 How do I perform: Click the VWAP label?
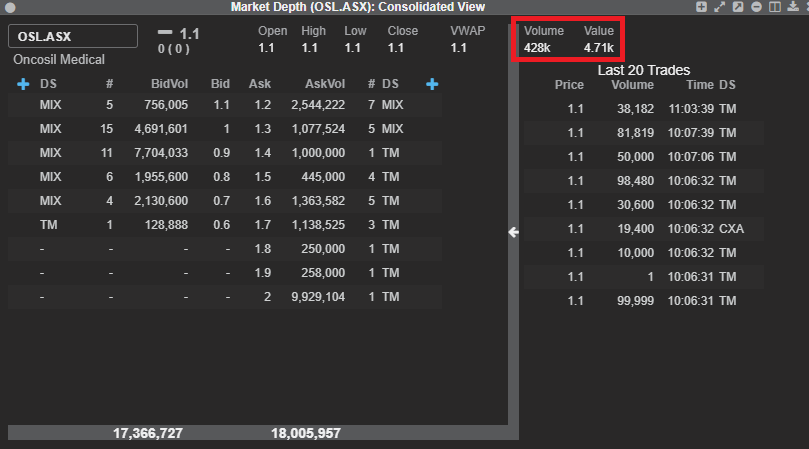pos(467,31)
